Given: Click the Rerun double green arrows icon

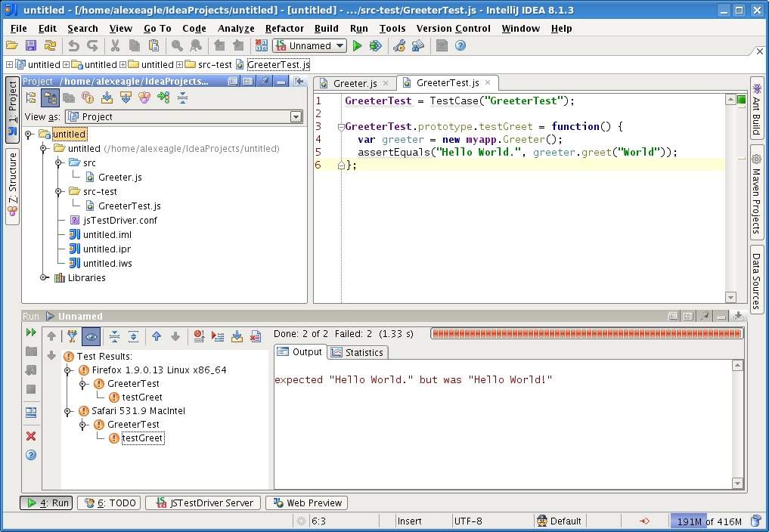Looking at the screenshot, I should click(x=31, y=332).
